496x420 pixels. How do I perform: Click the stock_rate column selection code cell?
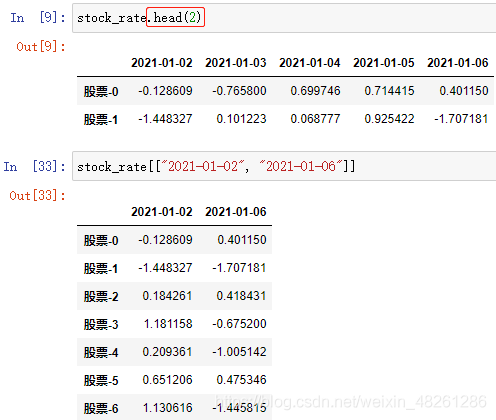pos(284,166)
